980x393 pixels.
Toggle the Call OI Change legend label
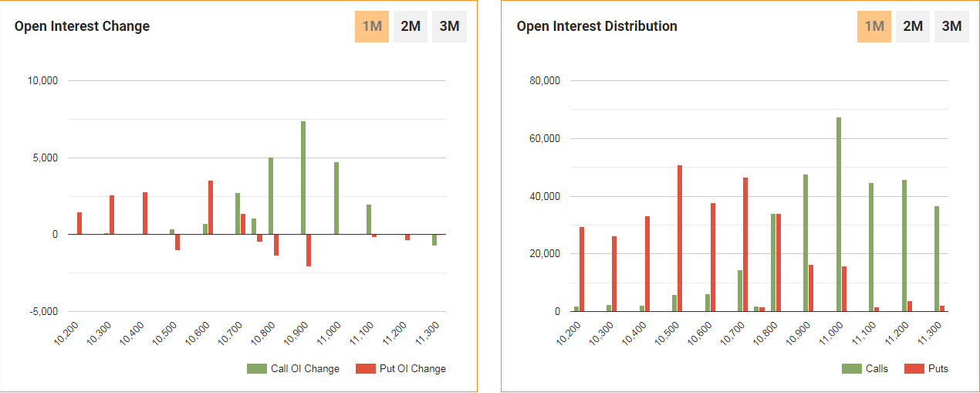click(x=305, y=369)
